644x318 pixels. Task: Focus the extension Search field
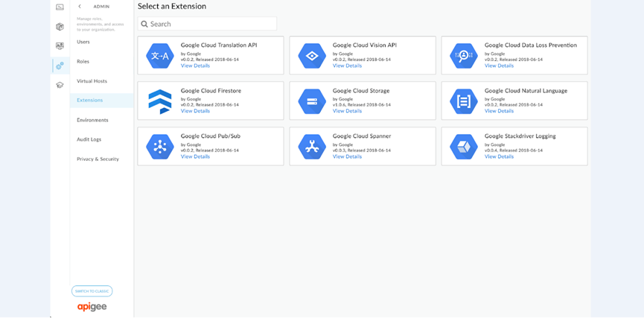pyautogui.click(x=207, y=24)
